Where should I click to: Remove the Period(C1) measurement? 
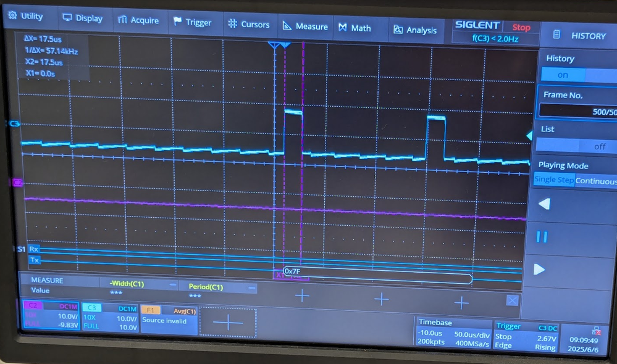pyautogui.click(x=252, y=287)
